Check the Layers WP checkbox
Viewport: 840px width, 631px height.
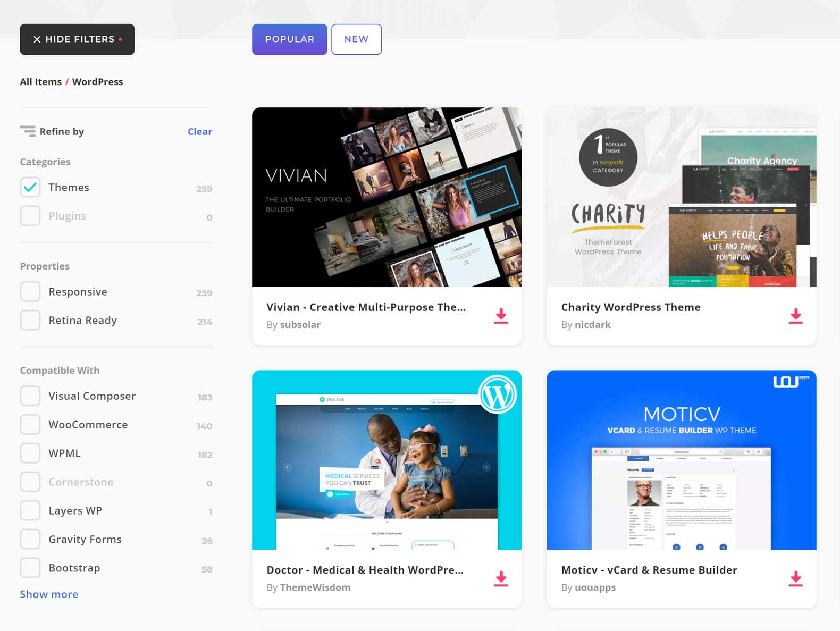[30, 510]
